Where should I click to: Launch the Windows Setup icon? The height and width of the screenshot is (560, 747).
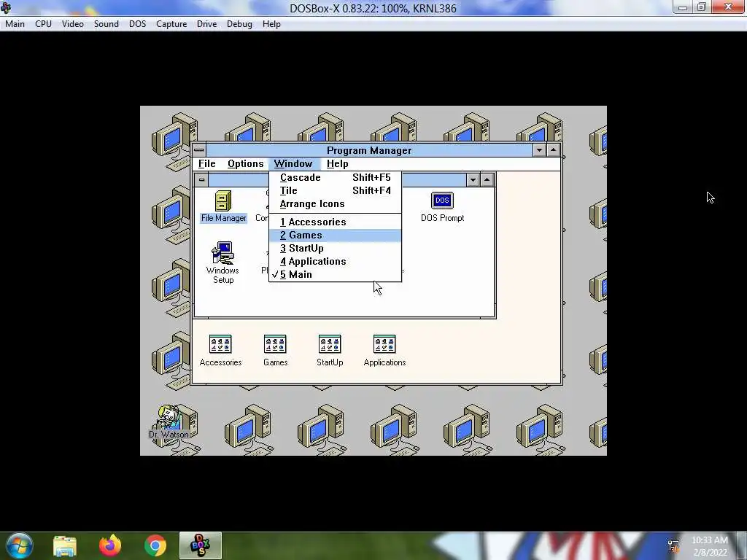point(223,262)
